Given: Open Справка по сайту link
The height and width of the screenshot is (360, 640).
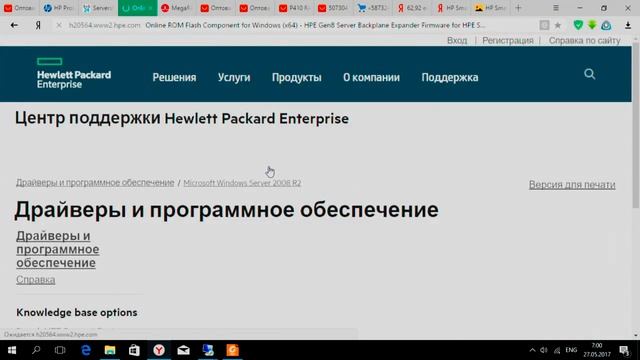Looking at the screenshot, I should 584,40.
